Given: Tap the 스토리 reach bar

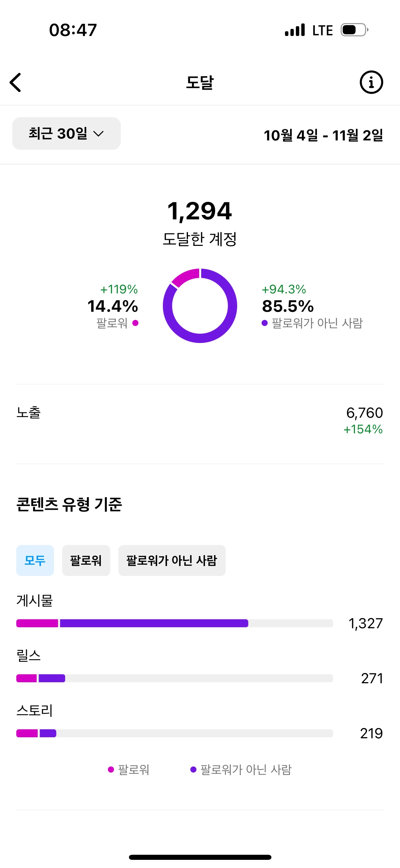Looking at the screenshot, I should click(x=174, y=733).
